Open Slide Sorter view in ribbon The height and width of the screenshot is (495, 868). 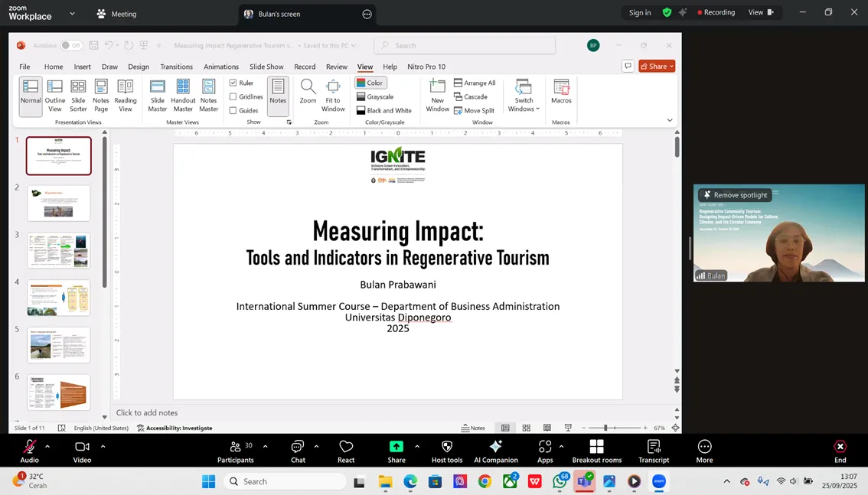point(78,96)
